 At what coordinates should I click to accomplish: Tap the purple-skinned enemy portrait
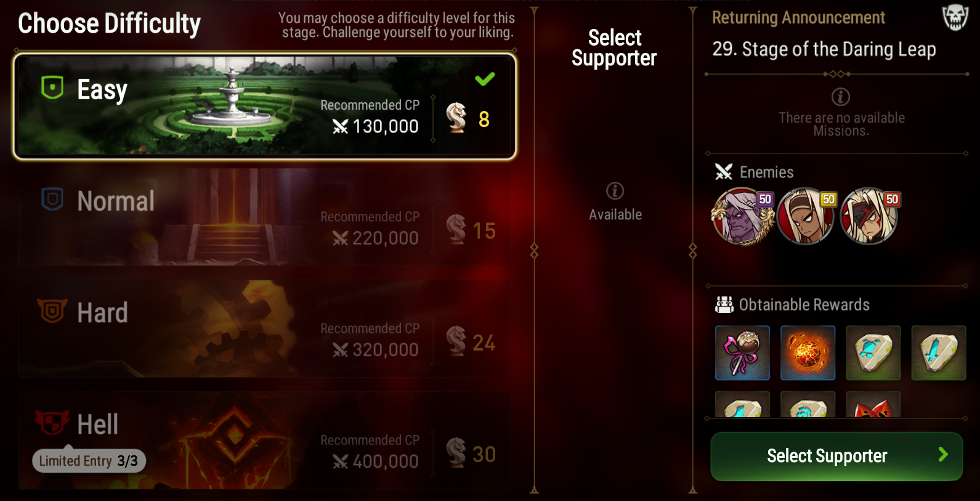pyautogui.click(x=742, y=217)
